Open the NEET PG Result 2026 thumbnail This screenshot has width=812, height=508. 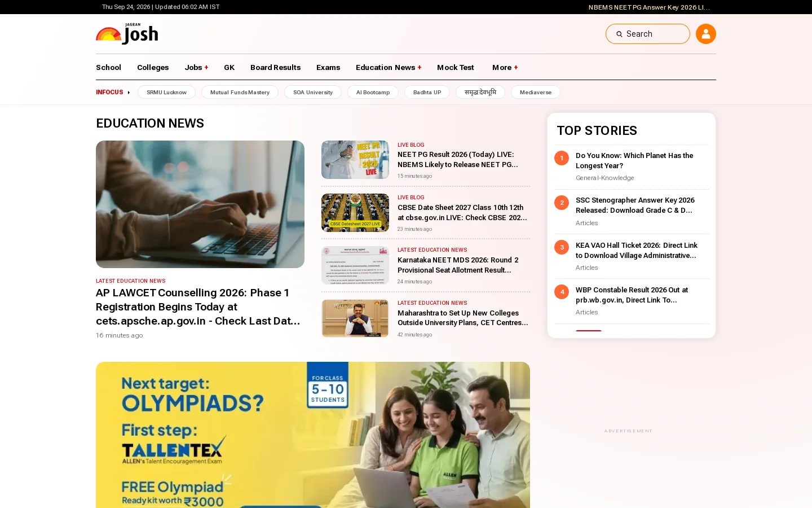[x=355, y=160]
